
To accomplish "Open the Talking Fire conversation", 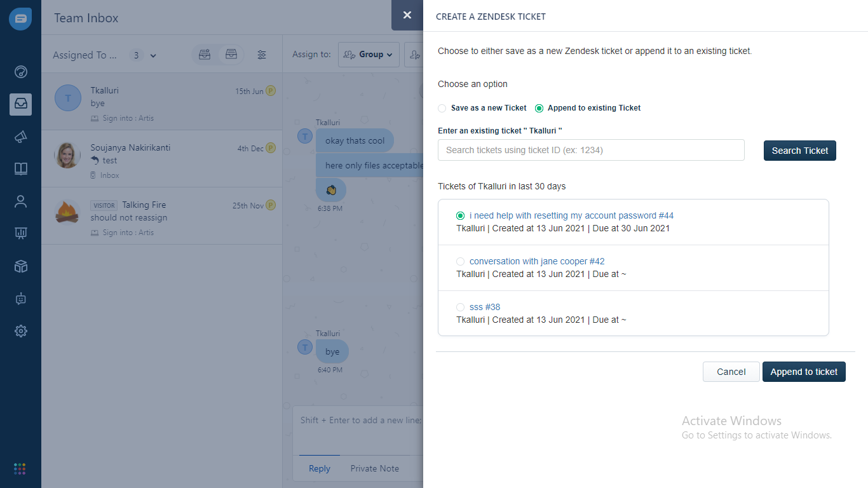I will tap(162, 216).
